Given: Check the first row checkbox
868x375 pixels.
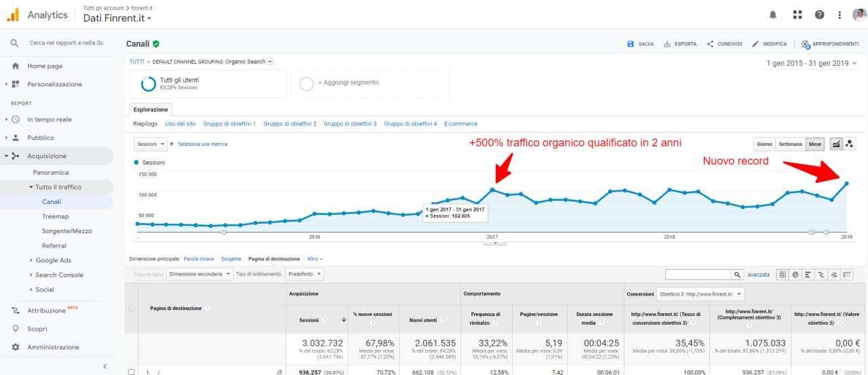Looking at the screenshot, I should (132, 372).
